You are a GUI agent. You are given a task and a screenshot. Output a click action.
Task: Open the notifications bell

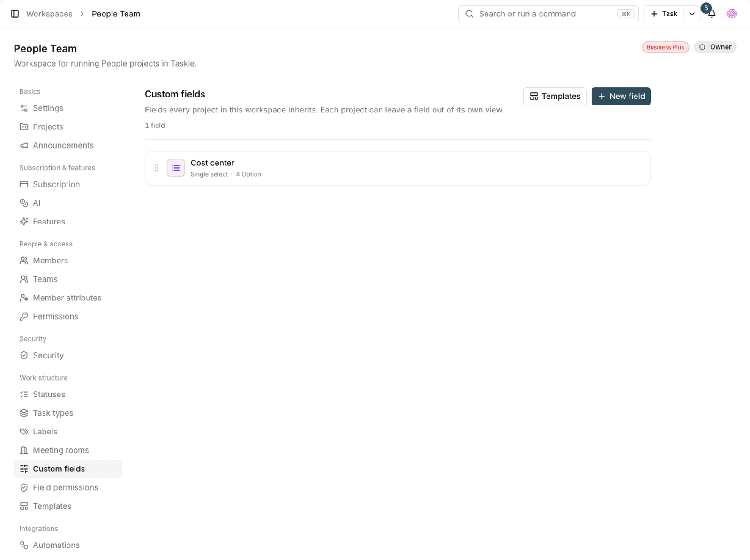712,14
